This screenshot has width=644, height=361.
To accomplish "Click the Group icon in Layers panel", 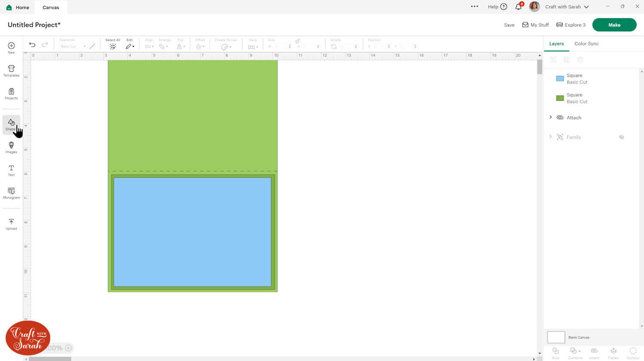I will tap(553, 60).
